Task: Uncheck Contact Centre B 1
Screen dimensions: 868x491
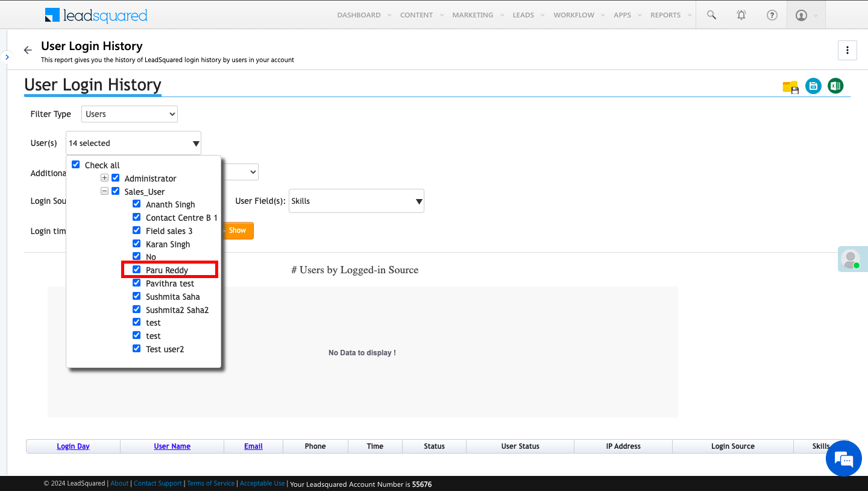Action: tap(137, 217)
